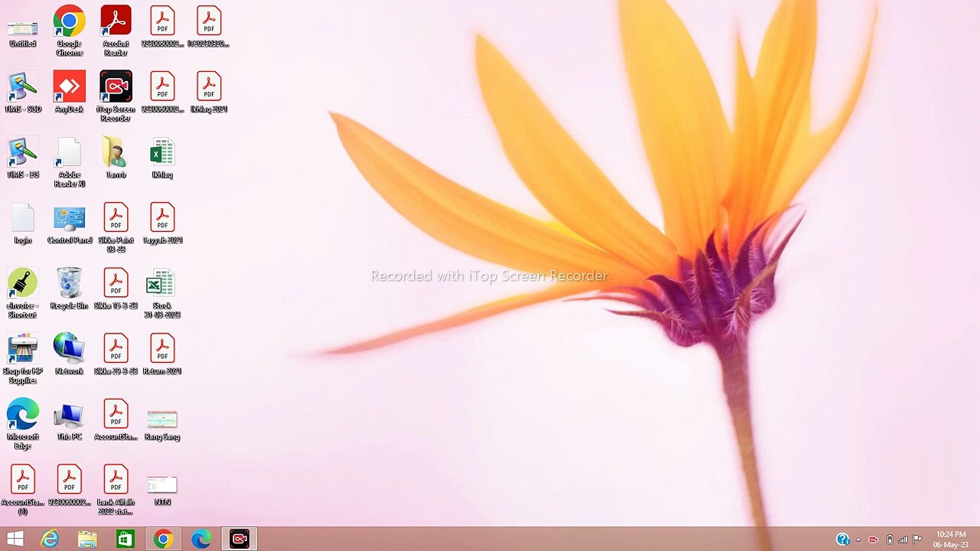Open the Windows Store taskbar icon
980x551 pixels.
(x=125, y=540)
